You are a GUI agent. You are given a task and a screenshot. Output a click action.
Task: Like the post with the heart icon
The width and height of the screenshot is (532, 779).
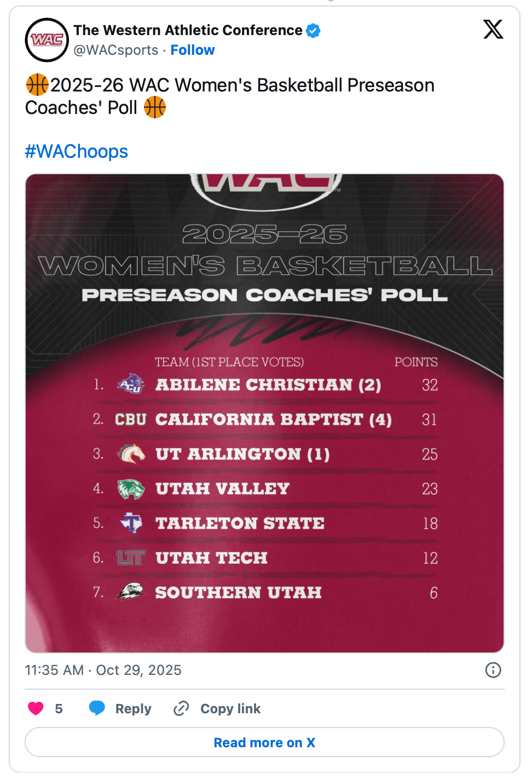point(36,708)
